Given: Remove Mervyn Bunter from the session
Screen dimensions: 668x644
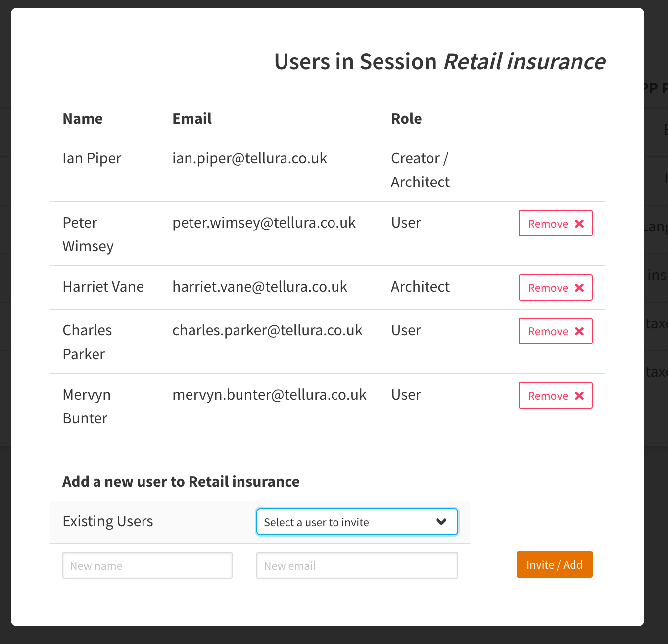Looking at the screenshot, I should click(555, 395).
